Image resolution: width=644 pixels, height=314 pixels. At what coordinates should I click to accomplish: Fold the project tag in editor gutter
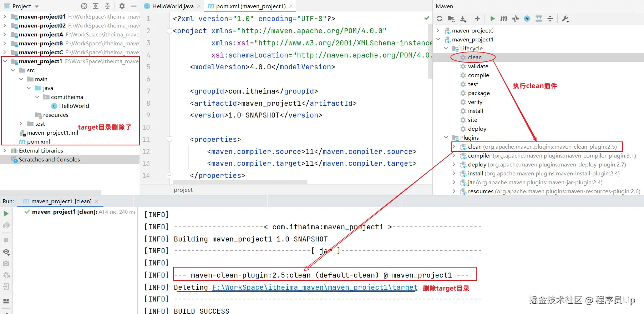(x=169, y=31)
